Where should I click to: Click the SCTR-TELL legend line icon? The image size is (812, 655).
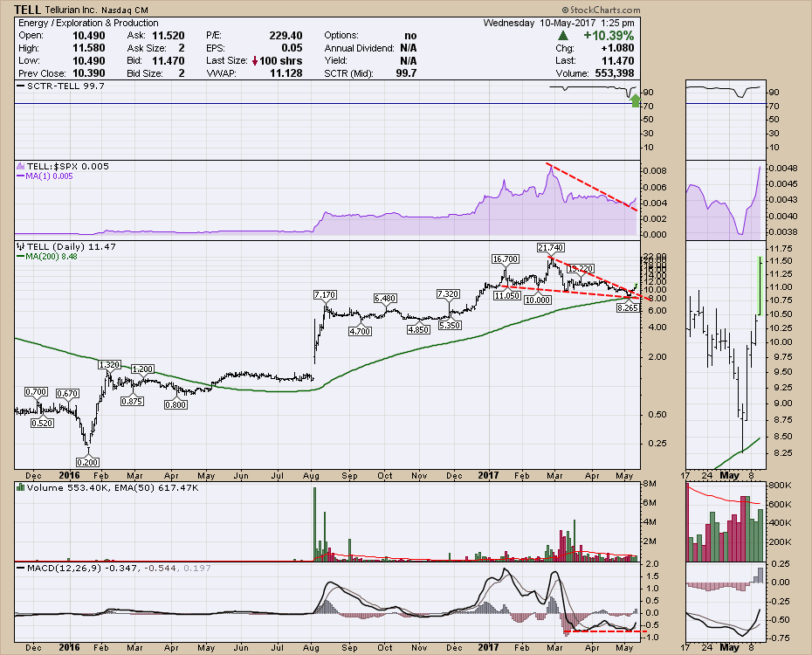(x=20, y=87)
